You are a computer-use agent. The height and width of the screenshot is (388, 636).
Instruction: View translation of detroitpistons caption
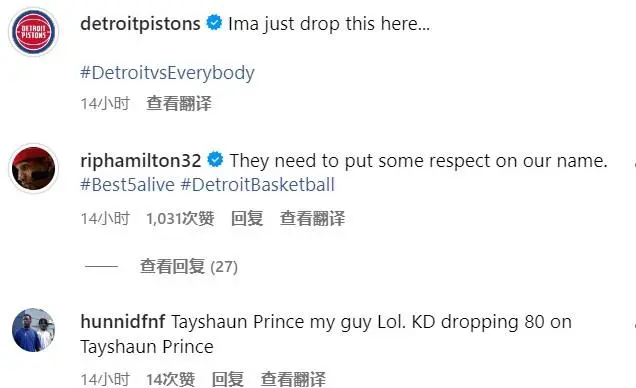[179, 103]
